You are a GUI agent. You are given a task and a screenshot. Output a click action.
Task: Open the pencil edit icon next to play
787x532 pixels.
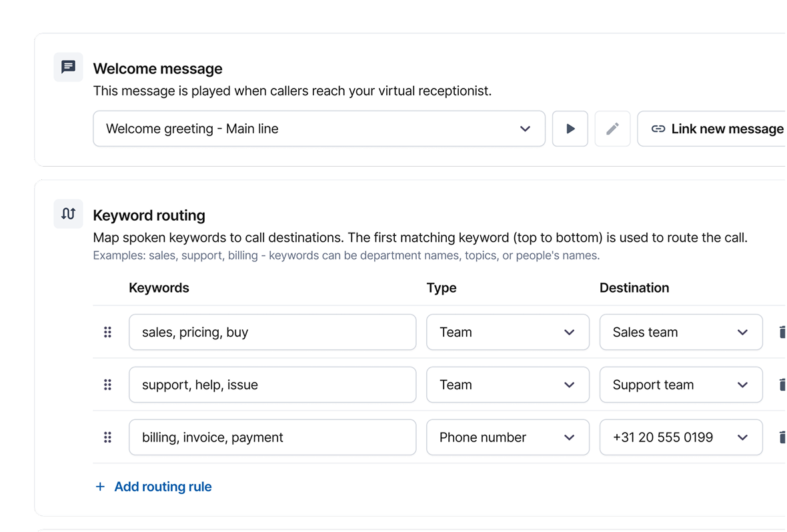click(x=612, y=129)
